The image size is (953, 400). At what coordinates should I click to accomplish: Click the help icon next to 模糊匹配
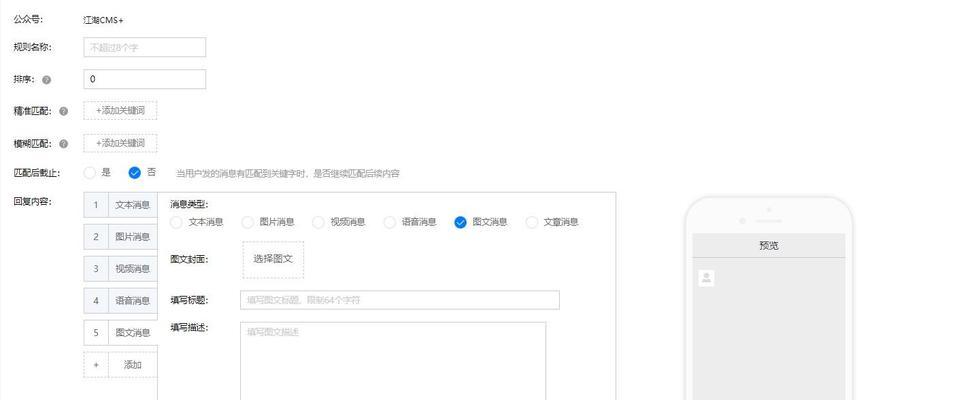[64, 144]
